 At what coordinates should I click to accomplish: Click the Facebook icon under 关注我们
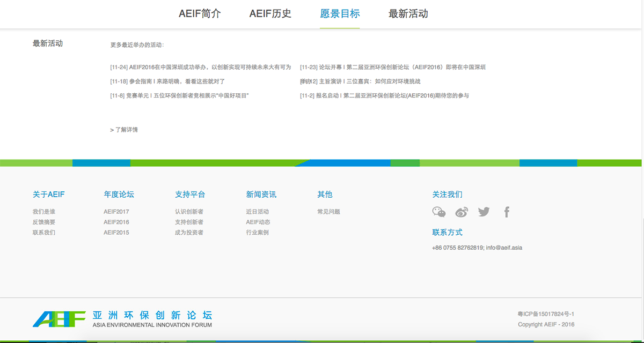pos(507,212)
